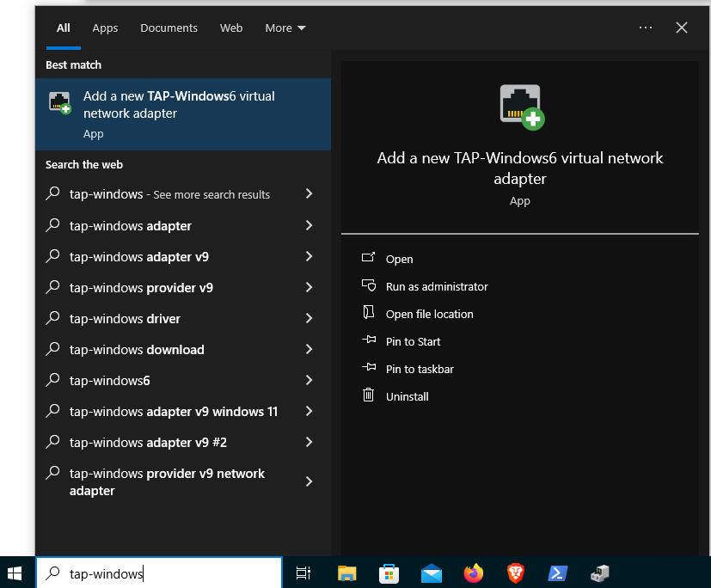Open Task View from the taskbar
This screenshot has height=588, width=711.
pos(303,573)
